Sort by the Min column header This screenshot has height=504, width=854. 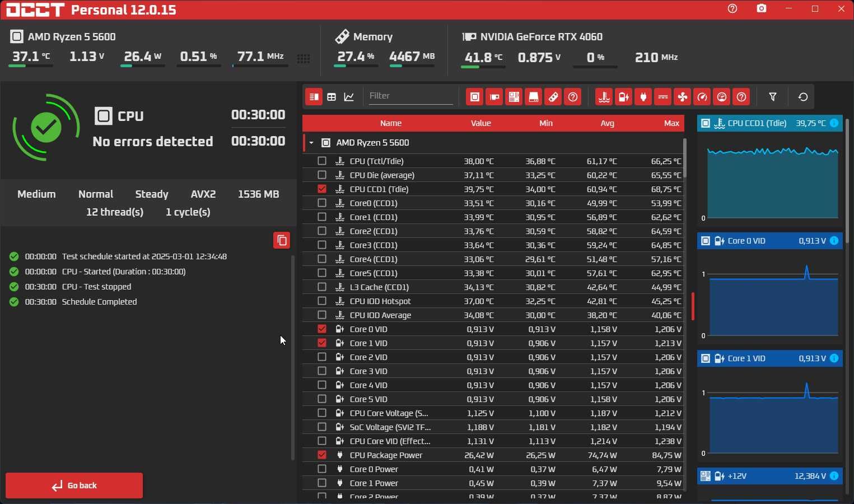pyautogui.click(x=546, y=123)
